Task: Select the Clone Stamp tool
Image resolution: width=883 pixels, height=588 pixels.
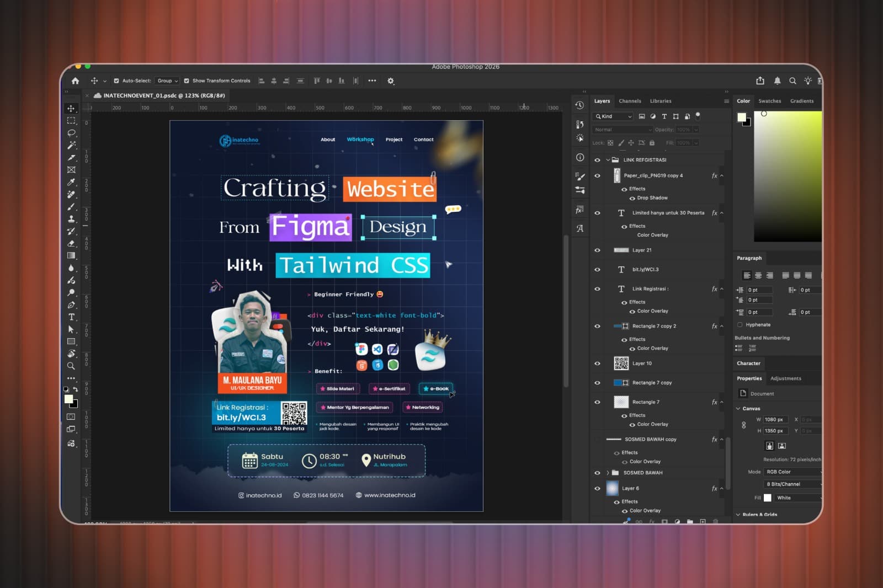Action: [x=71, y=219]
